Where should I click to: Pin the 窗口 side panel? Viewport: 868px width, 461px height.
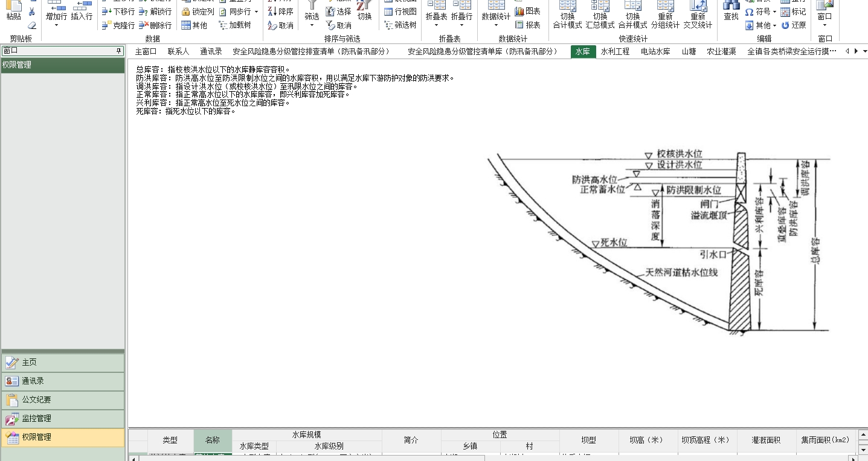(118, 51)
